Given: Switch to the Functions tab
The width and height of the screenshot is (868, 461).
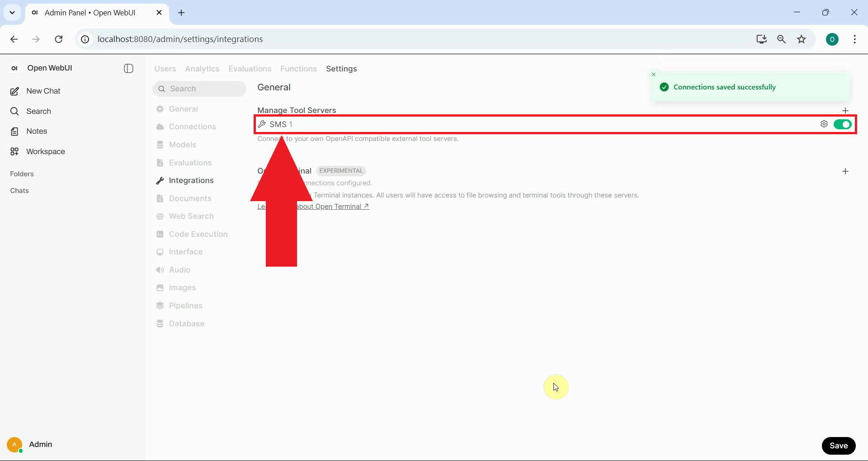Looking at the screenshot, I should click(x=298, y=69).
